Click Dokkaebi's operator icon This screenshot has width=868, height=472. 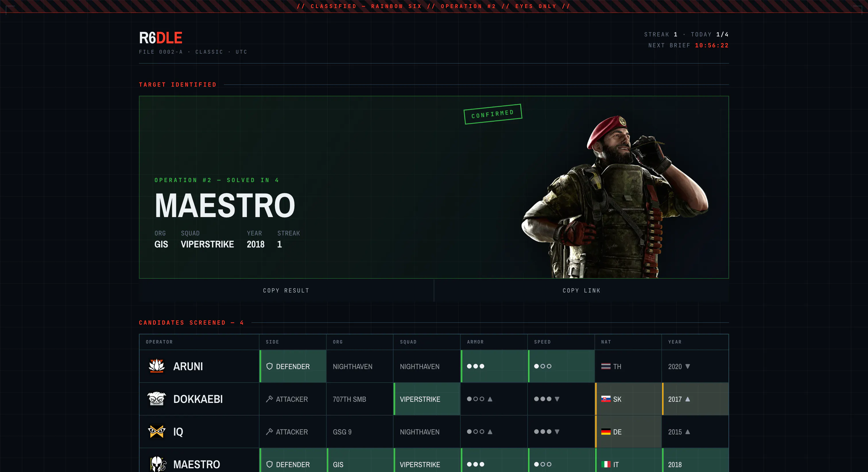tap(157, 399)
